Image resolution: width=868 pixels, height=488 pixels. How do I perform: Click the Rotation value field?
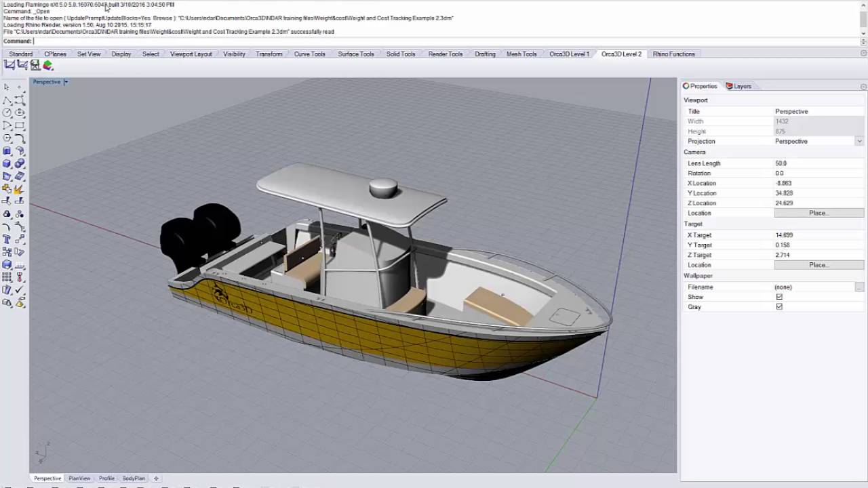tap(819, 174)
